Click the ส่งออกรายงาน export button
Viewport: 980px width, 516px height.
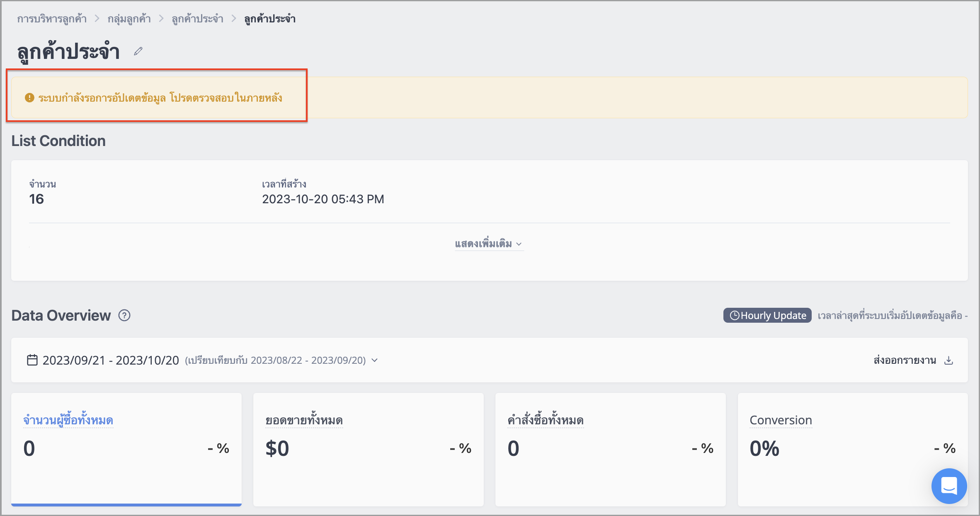(913, 360)
